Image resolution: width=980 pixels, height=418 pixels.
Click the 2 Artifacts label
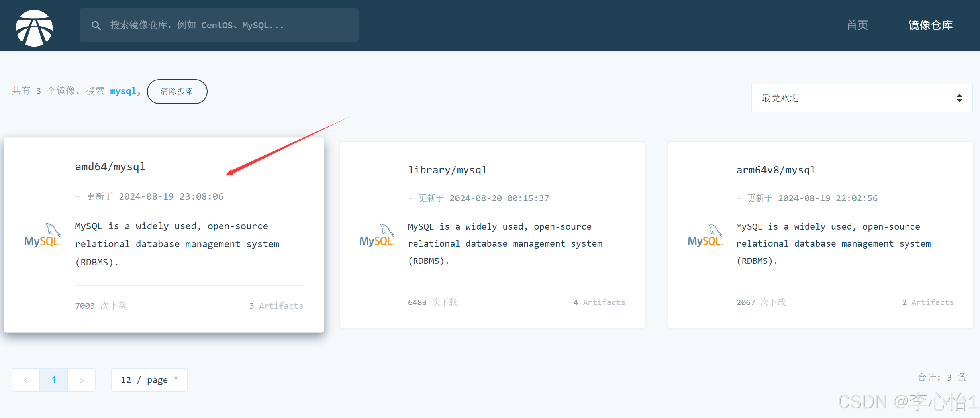[928, 302]
